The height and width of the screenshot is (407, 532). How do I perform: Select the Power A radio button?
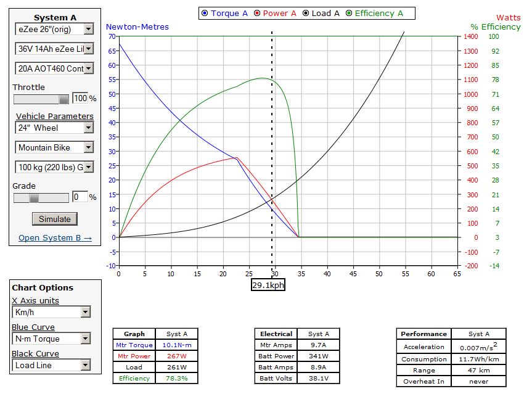click(x=257, y=13)
